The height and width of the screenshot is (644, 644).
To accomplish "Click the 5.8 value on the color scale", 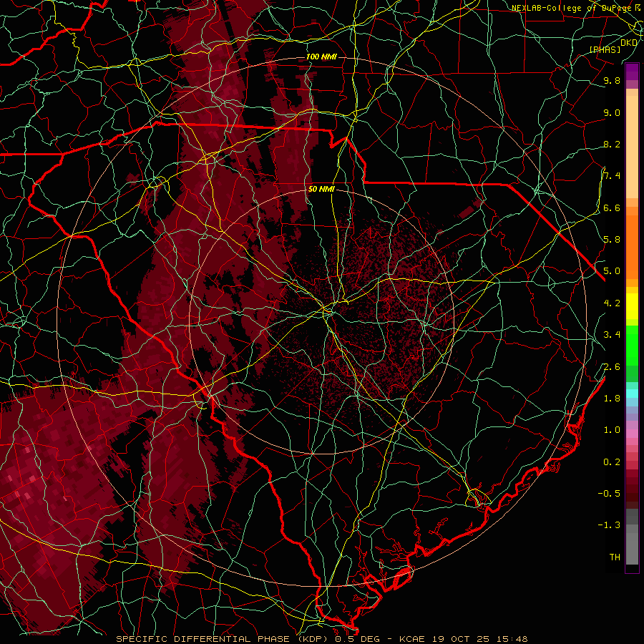I will point(612,240).
